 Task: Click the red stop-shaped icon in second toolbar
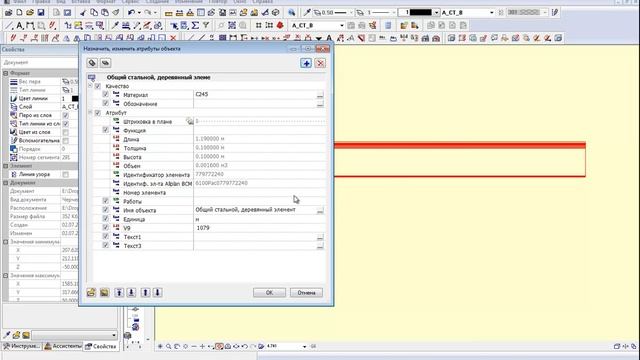coord(280,25)
